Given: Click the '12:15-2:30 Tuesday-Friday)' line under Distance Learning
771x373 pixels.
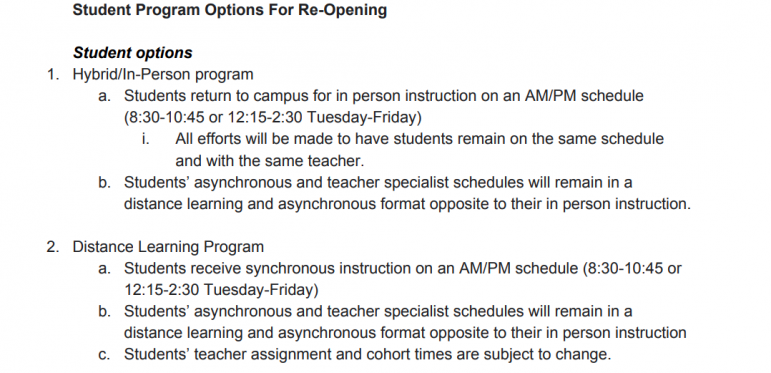Looking at the screenshot, I should pyautogui.click(x=221, y=289).
